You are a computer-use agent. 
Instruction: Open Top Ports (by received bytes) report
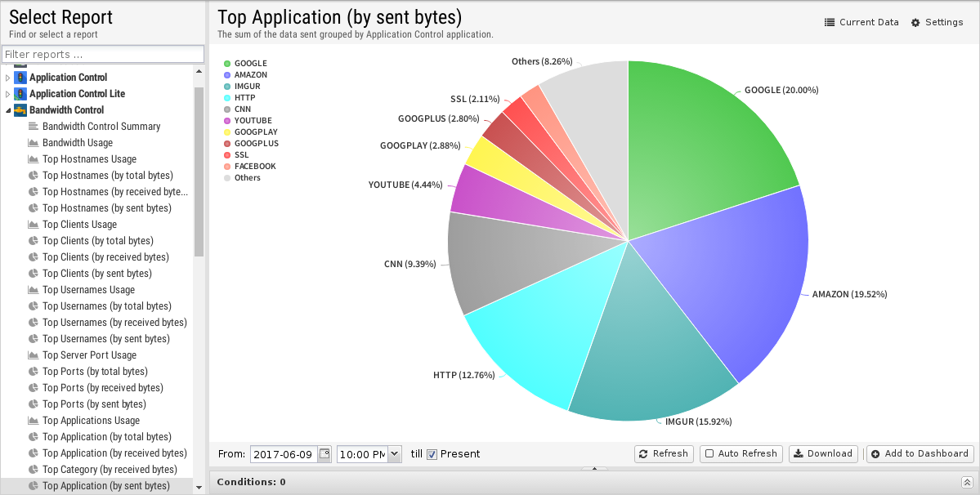(103, 388)
